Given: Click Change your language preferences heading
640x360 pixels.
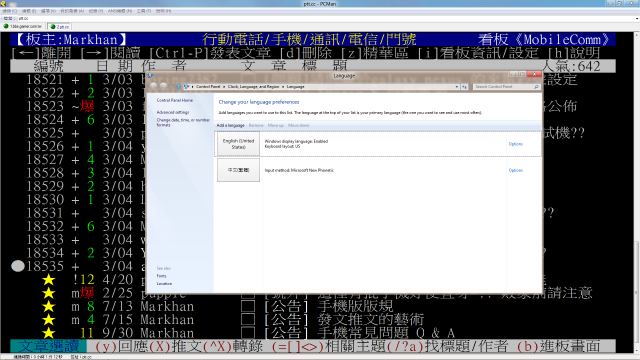Looking at the screenshot, I should pyautogui.click(x=259, y=102).
